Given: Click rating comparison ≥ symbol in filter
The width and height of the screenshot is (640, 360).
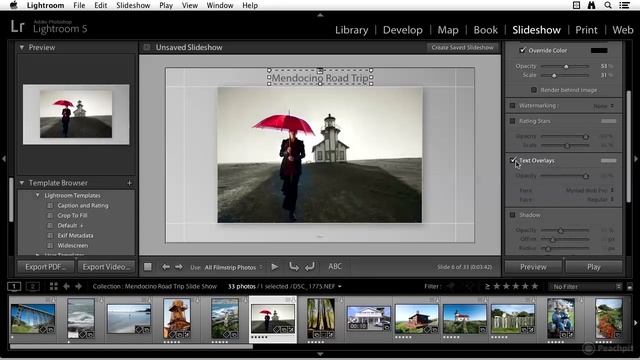Looking at the screenshot, I should point(487,287).
